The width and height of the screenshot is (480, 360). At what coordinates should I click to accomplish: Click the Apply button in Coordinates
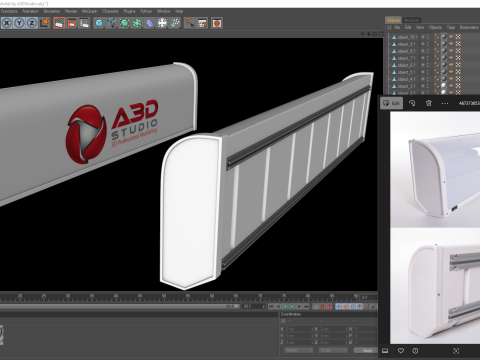[x=367, y=350]
